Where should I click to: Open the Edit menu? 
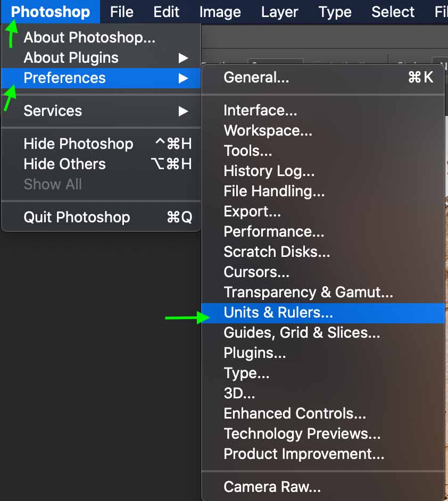166,12
